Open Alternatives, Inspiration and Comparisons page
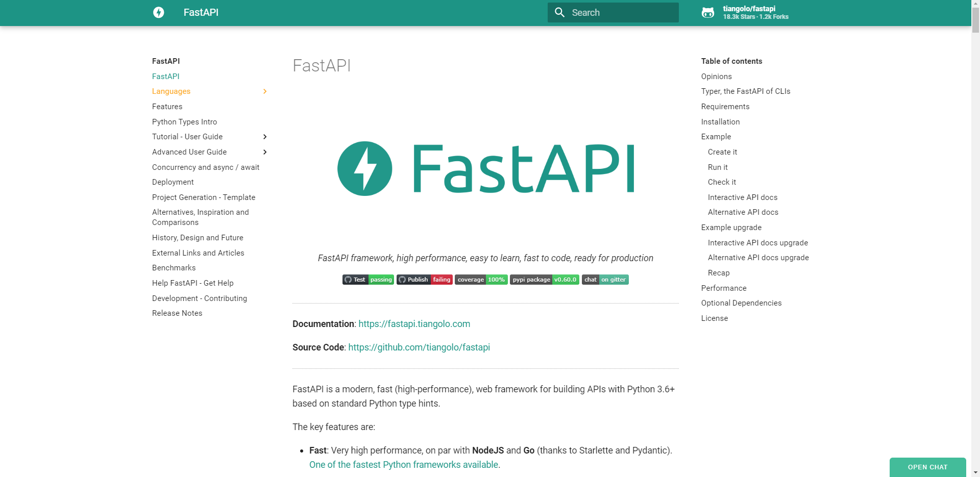Viewport: 980px width, 477px height. pyautogui.click(x=201, y=217)
